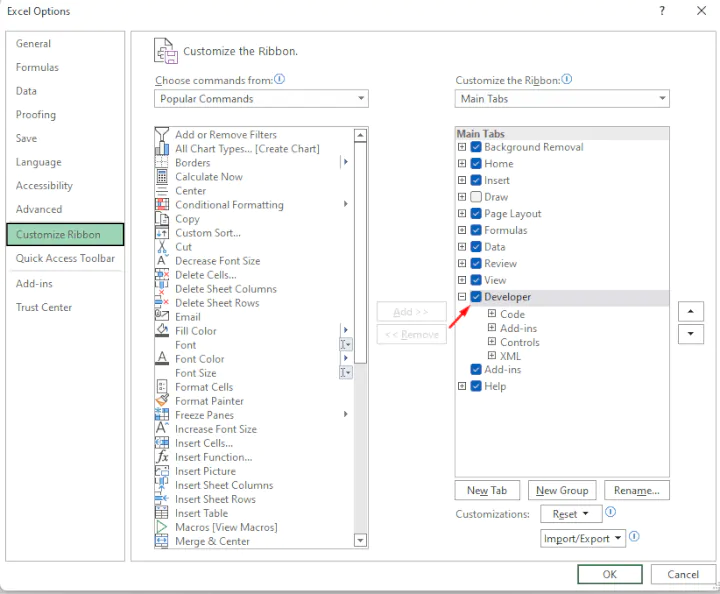The image size is (720, 594).
Task: Open the Choose commands from dropdown
Action: 261,99
